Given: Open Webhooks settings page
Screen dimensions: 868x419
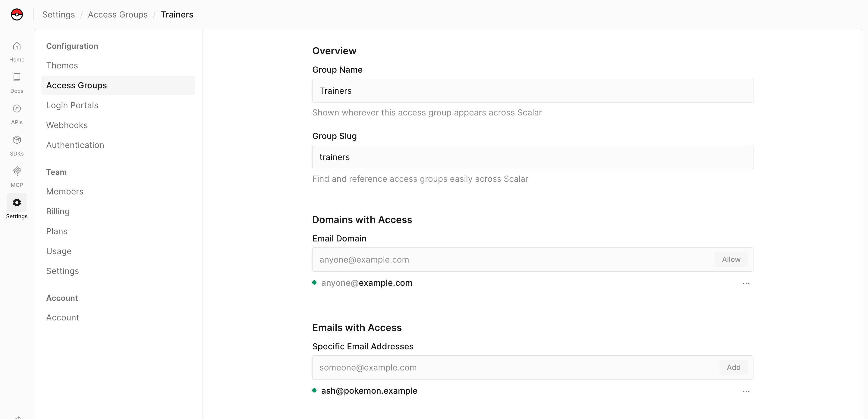Looking at the screenshot, I should click(x=118, y=125).
